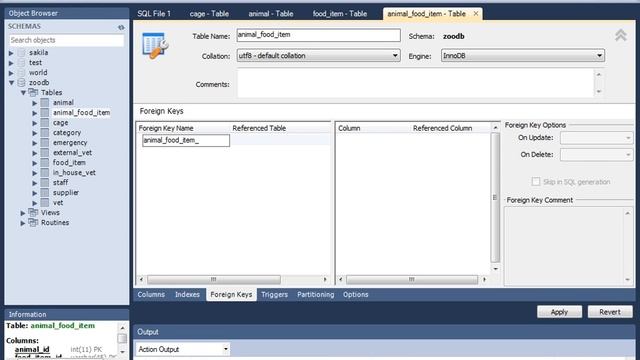This screenshot has width=640, height=360.
Task: Click the Views folder icon
Action: (33, 213)
